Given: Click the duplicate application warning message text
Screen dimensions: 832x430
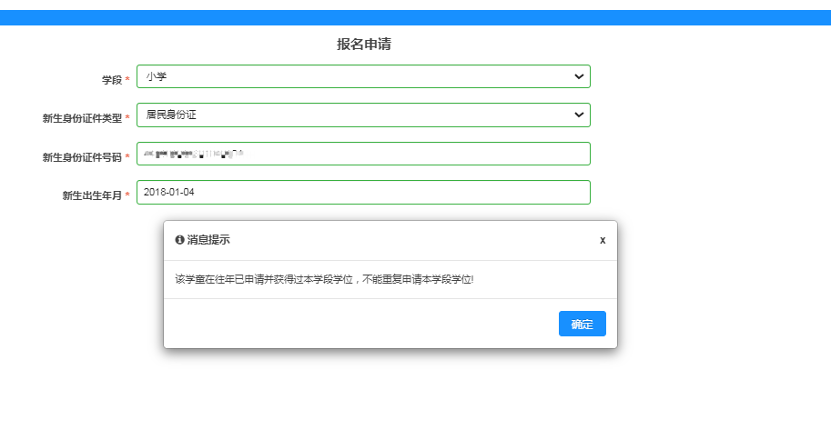Looking at the screenshot, I should [324, 279].
